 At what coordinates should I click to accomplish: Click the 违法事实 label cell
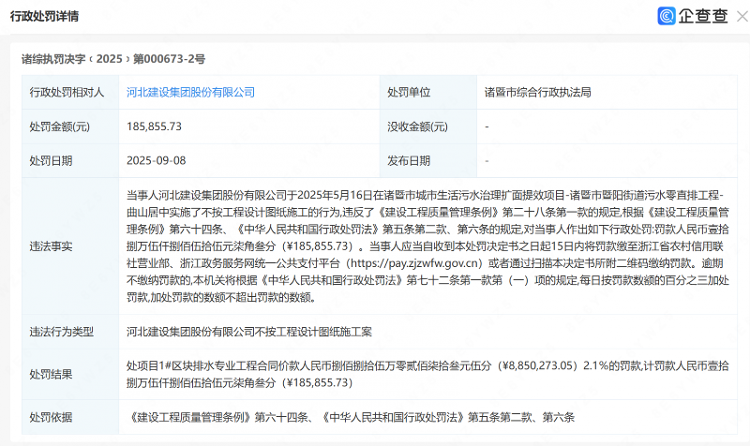coord(70,246)
